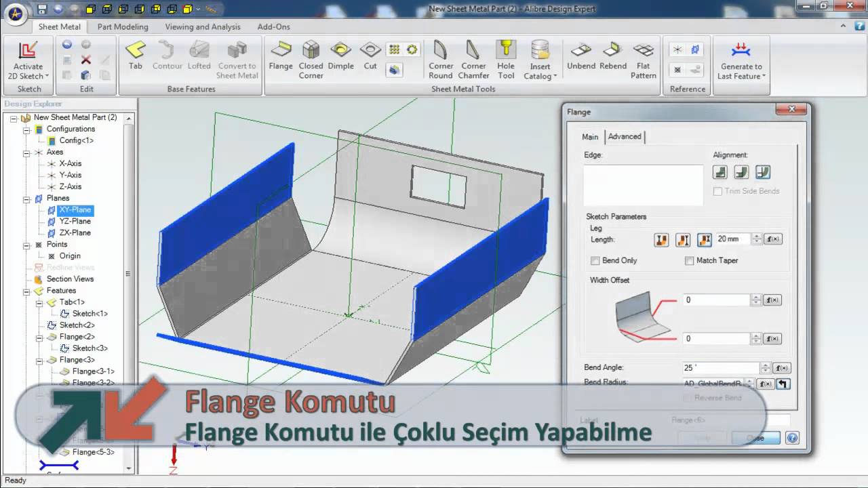
Task: Click f(x) button next to Leg Length
Action: pyautogui.click(x=773, y=239)
